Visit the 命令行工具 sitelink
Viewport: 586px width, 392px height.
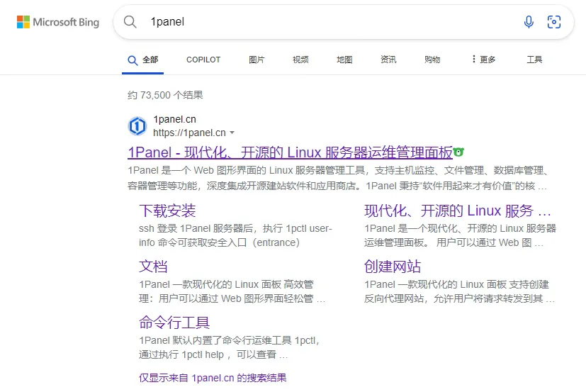tap(174, 323)
